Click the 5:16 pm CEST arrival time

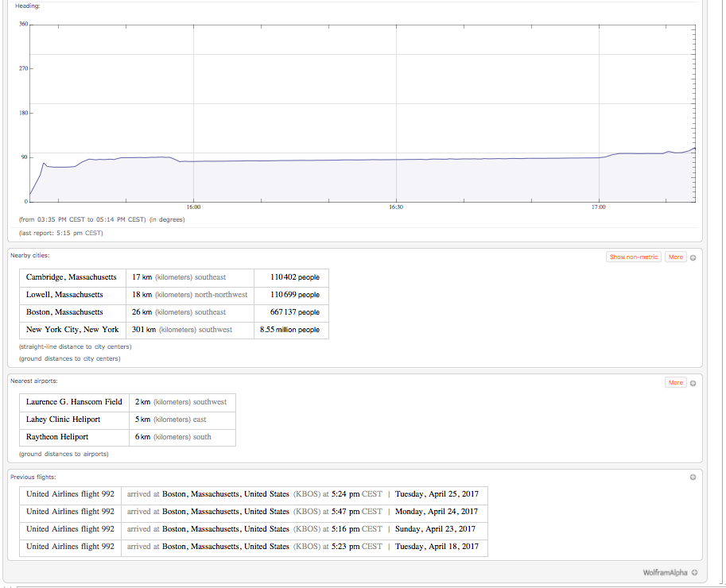357,529
